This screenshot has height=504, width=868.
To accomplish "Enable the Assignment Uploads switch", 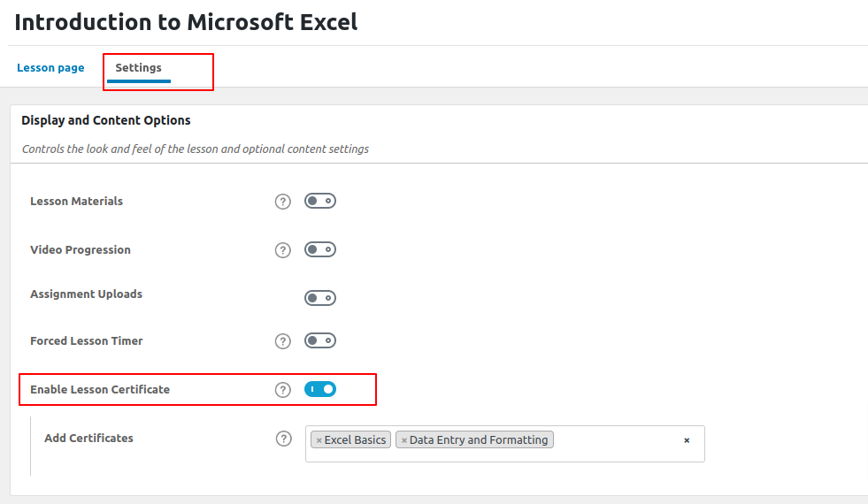I will click(x=320, y=298).
